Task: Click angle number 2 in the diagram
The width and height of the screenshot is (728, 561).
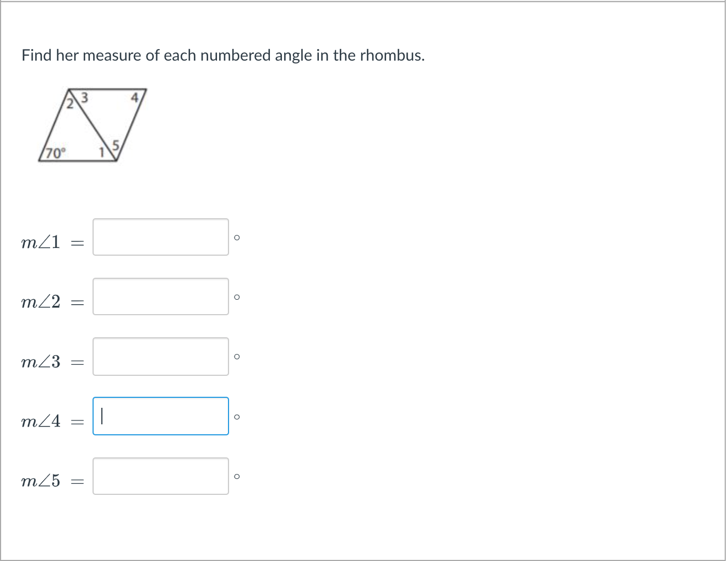Action: [x=70, y=104]
